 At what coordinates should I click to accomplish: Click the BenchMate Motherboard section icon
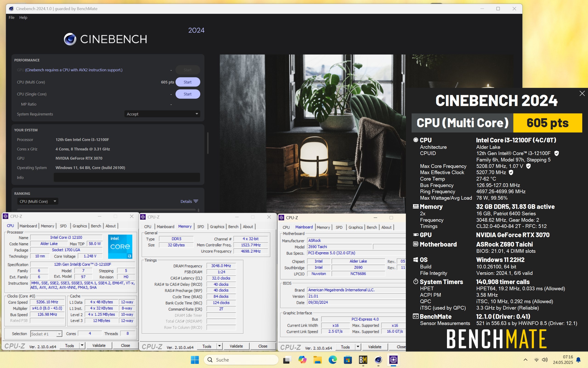tap(416, 244)
